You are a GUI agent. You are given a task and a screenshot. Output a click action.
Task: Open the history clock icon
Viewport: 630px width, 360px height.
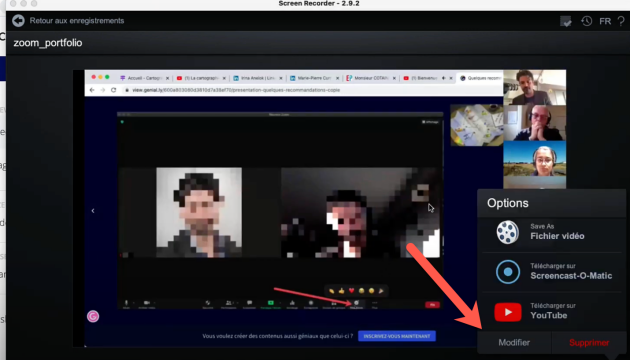pos(586,21)
